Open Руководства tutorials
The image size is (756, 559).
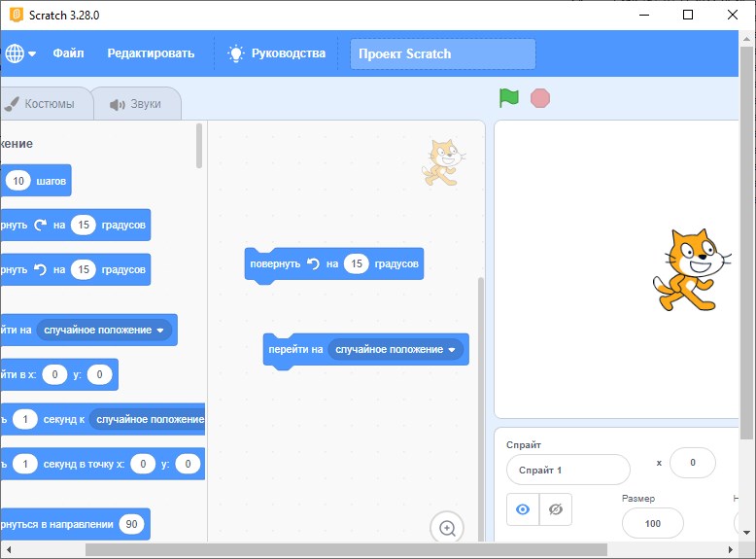pos(289,53)
